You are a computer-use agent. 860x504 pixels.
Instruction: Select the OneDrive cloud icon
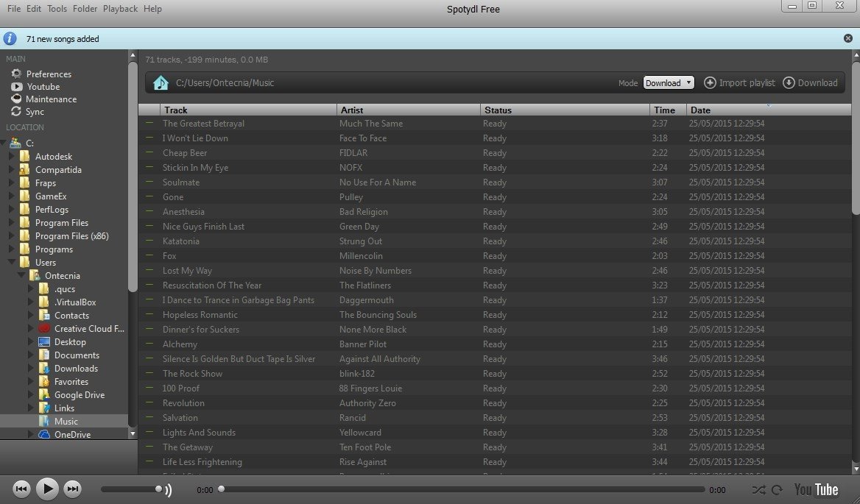point(44,434)
